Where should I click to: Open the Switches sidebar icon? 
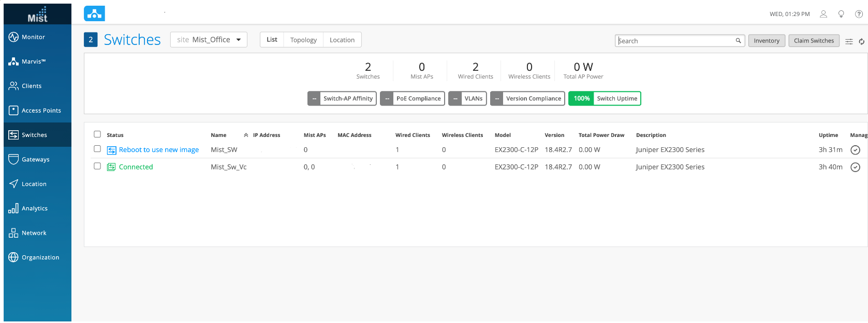(x=13, y=135)
